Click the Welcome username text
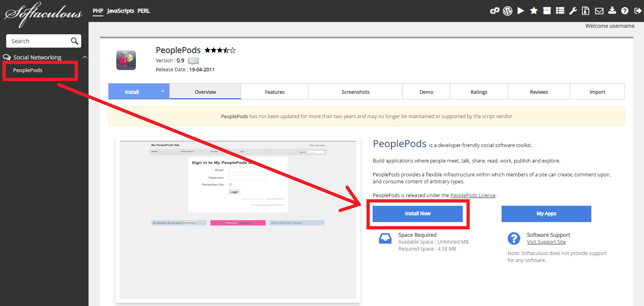The height and width of the screenshot is (306, 644). click(610, 26)
